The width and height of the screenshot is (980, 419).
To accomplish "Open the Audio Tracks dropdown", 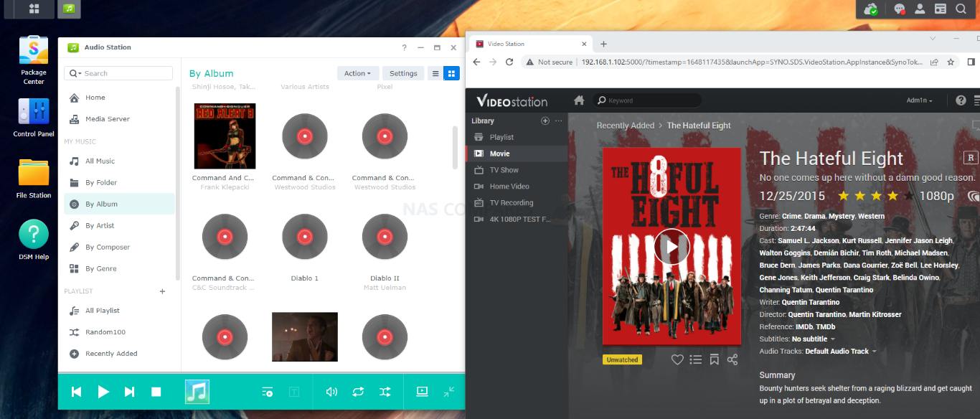I will (x=841, y=352).
